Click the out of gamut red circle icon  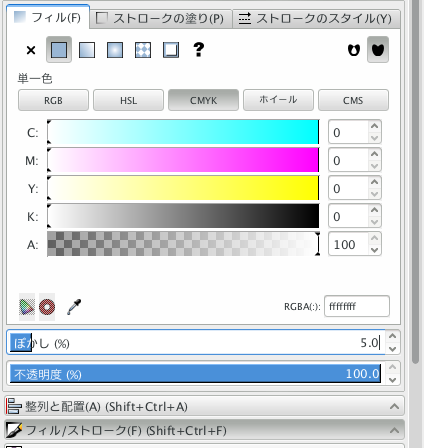47,307
